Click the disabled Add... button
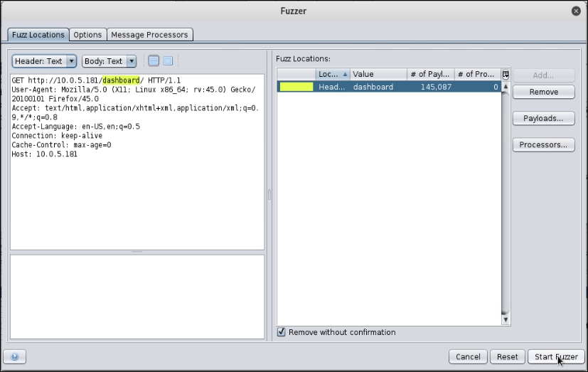588x372 pixels. pyautogui.click(x=544, y=75)
